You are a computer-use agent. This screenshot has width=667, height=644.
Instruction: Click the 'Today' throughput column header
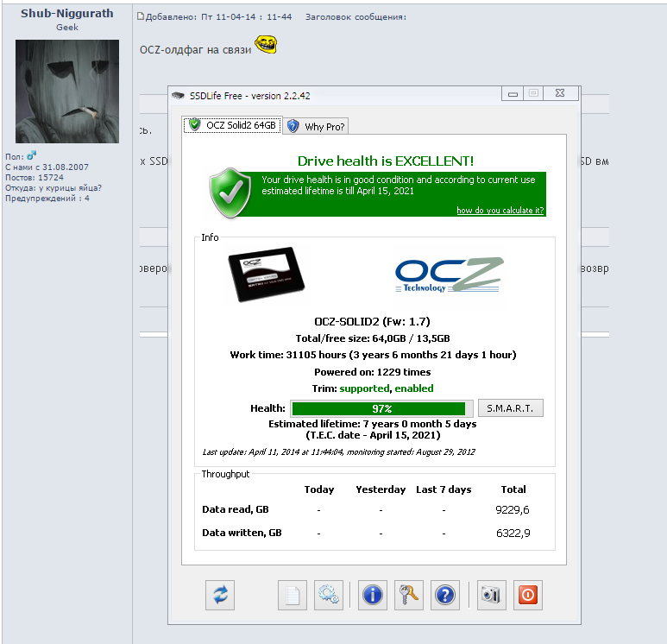pos(319,489)
